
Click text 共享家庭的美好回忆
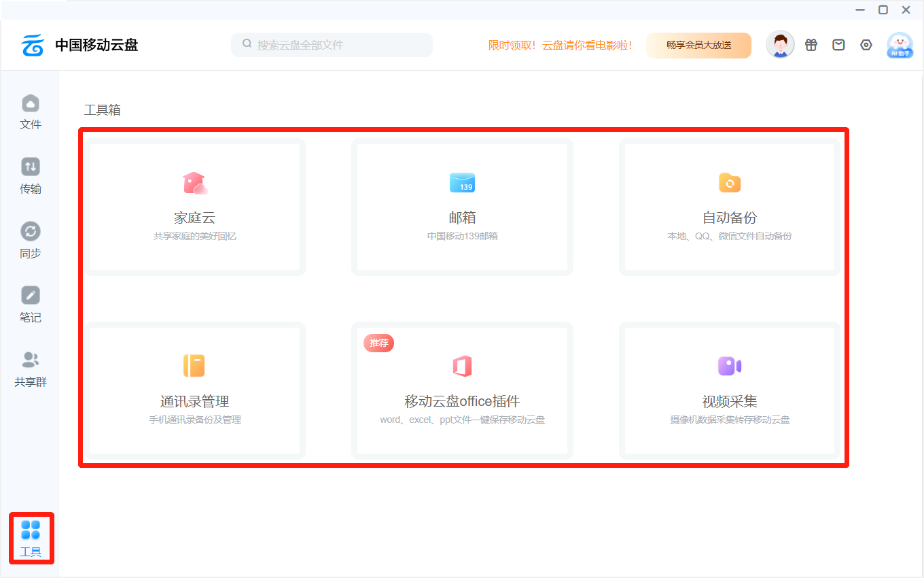(194, 237)
